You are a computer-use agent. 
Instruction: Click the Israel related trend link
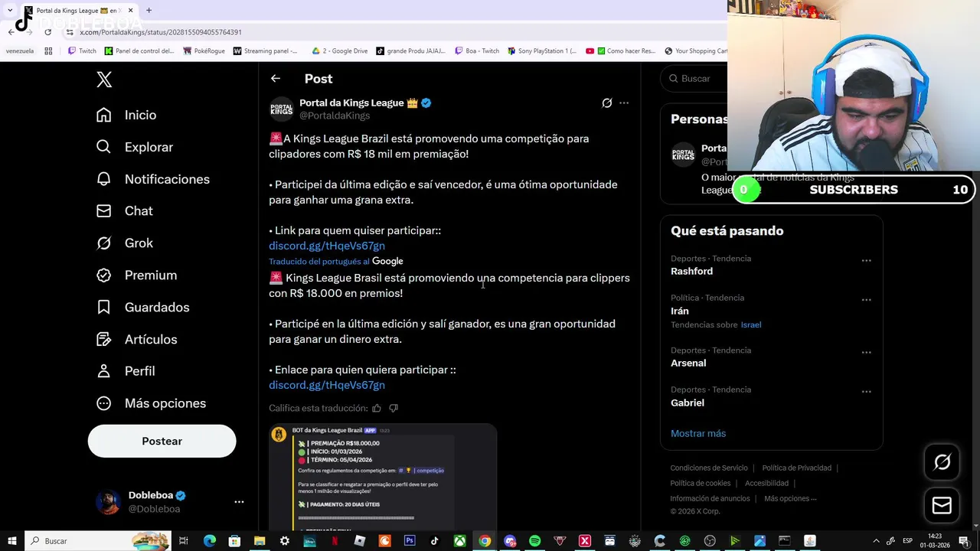[751, 324]
